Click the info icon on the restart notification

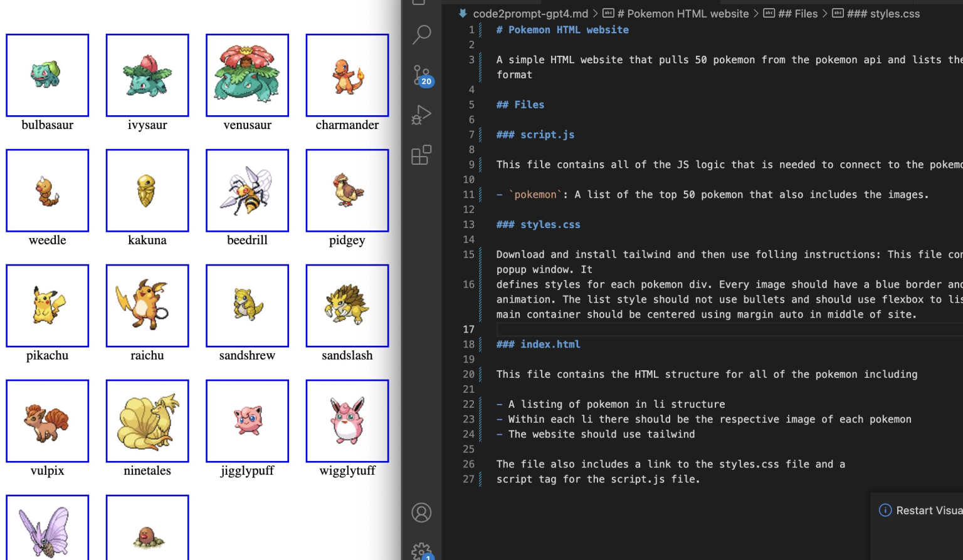click(x=885, y=510)
